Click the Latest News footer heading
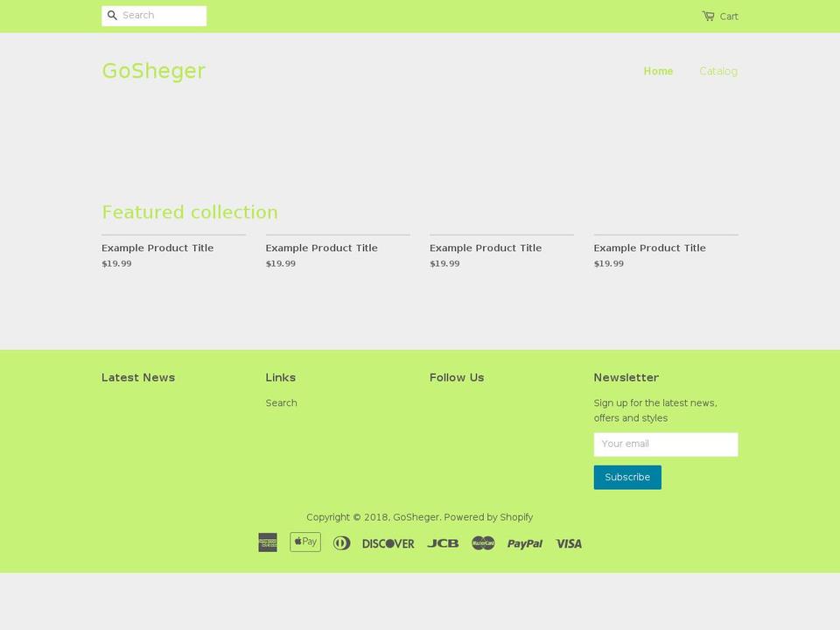Screen dimensions: 840x630 pos(138,377)
